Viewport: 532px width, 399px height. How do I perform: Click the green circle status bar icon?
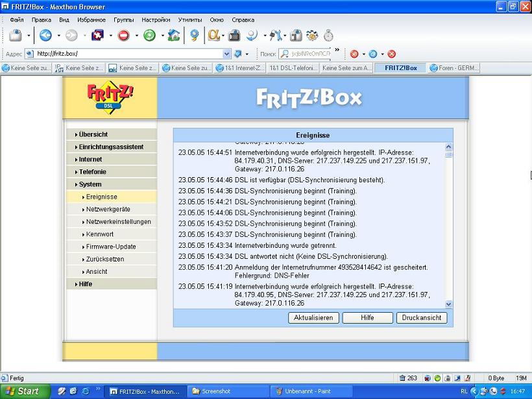tap(438, 378)
